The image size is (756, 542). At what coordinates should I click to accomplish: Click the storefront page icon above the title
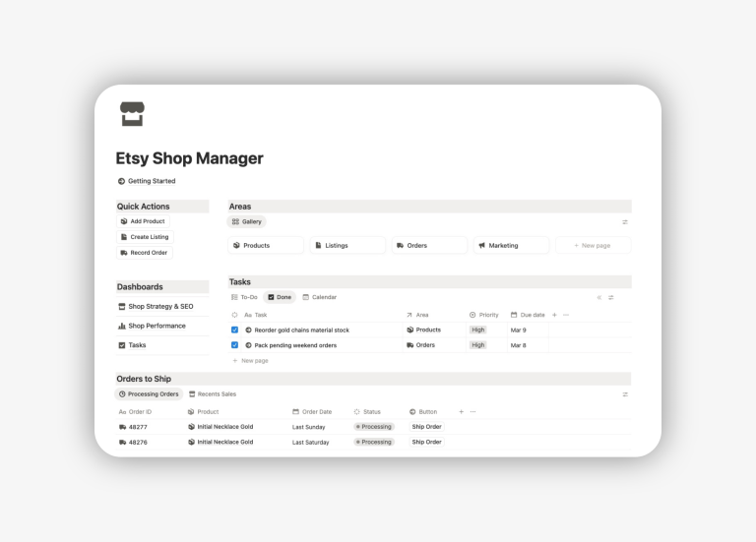point(132,114)
